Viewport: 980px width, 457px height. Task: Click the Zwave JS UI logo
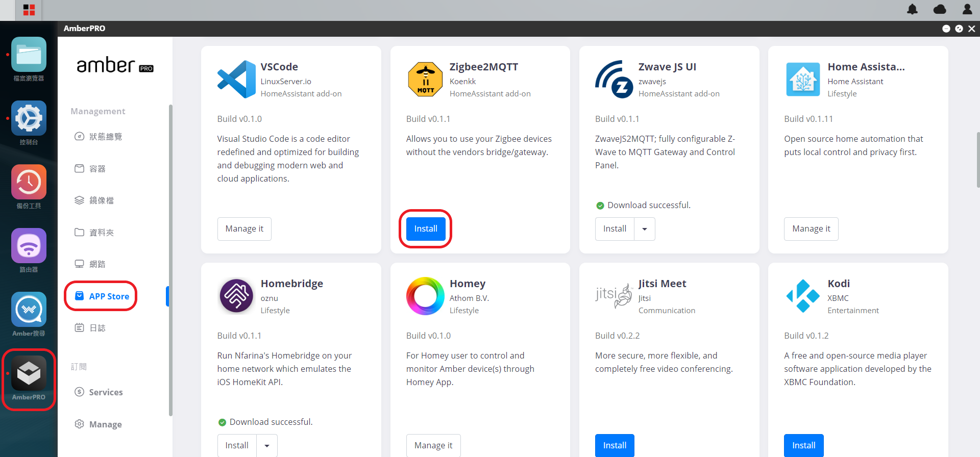(614, 79)
